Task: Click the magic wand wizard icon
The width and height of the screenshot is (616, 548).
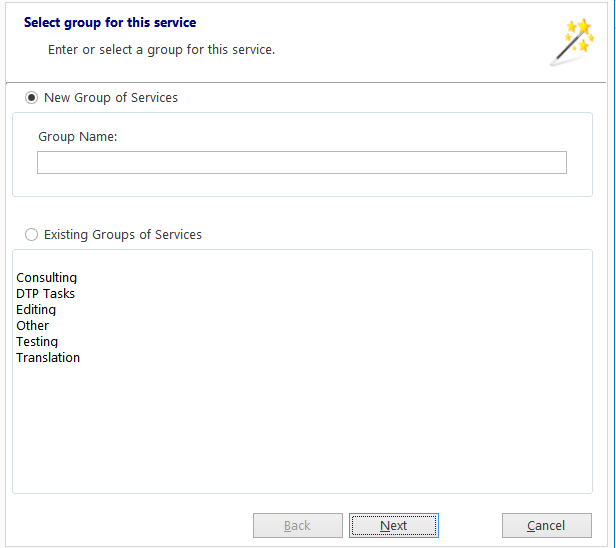Action: pos(572,42)
